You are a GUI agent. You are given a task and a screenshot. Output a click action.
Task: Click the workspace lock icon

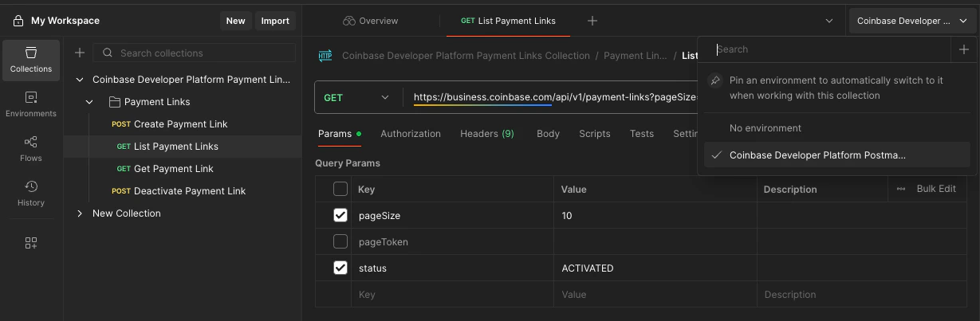tap(18, 21)
